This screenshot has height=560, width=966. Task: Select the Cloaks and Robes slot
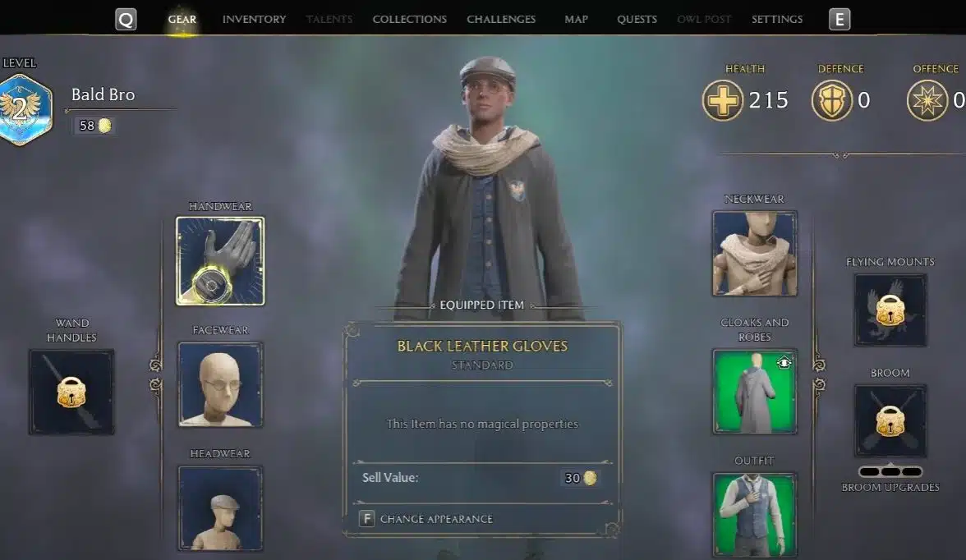click(x=755, y=391)
